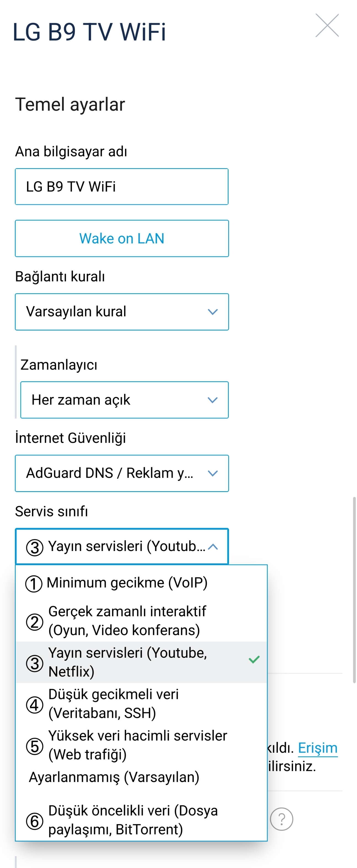Click the circled 1 priority icon

(34, 584)
